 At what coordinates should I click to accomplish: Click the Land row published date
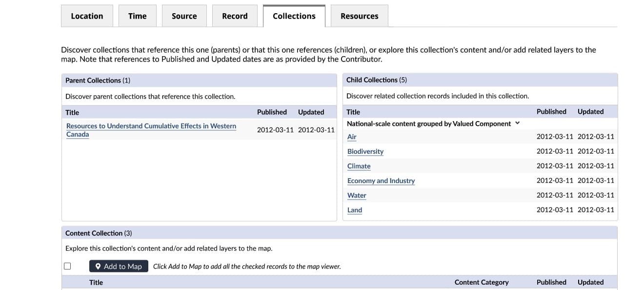pyautogui.click(x=555, y=210)
